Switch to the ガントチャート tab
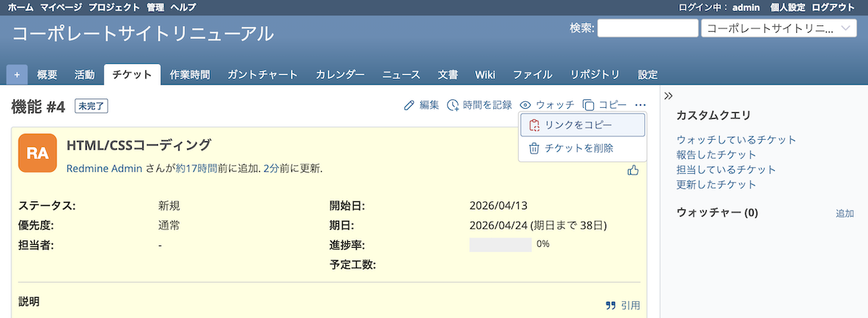Viewport: 868px width, 318px height. 263,75
